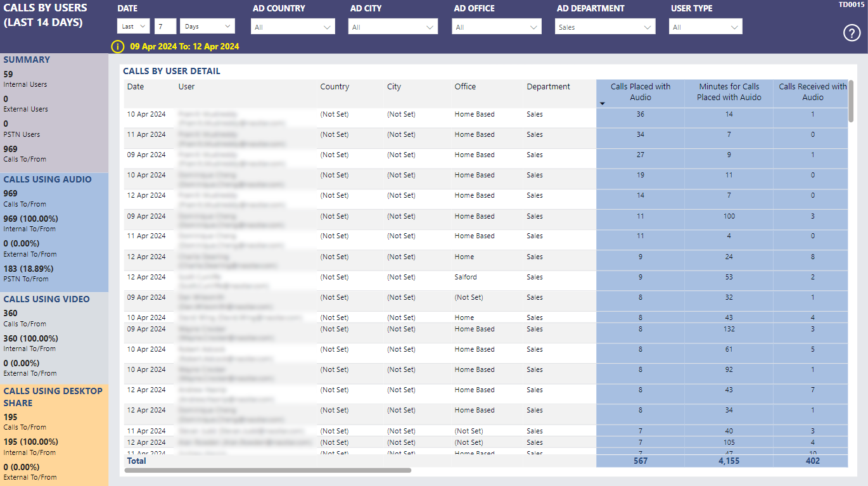Click 'Calls Received with Audio' column header

pos(813,92)
